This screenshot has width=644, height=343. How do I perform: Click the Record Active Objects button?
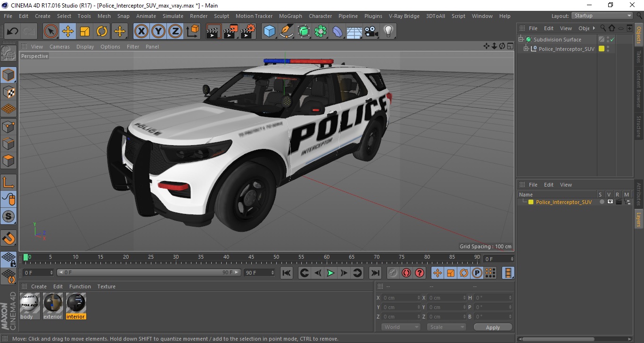coord(393,273)
